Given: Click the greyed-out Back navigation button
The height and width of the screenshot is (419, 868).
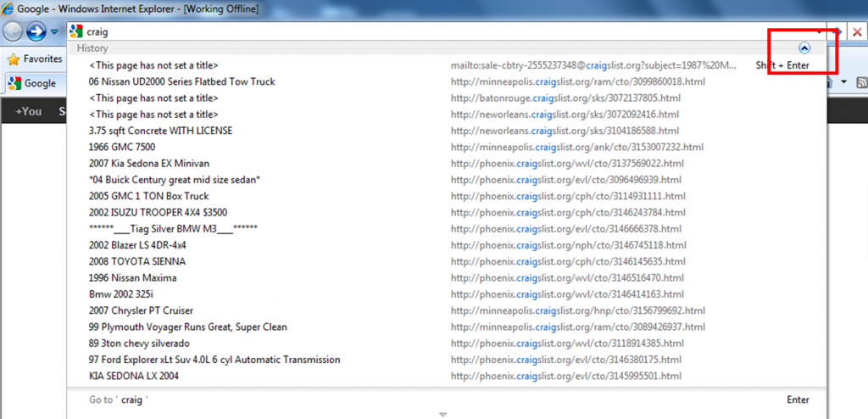Looking at the screenshot, I should (x=12, y=31).
